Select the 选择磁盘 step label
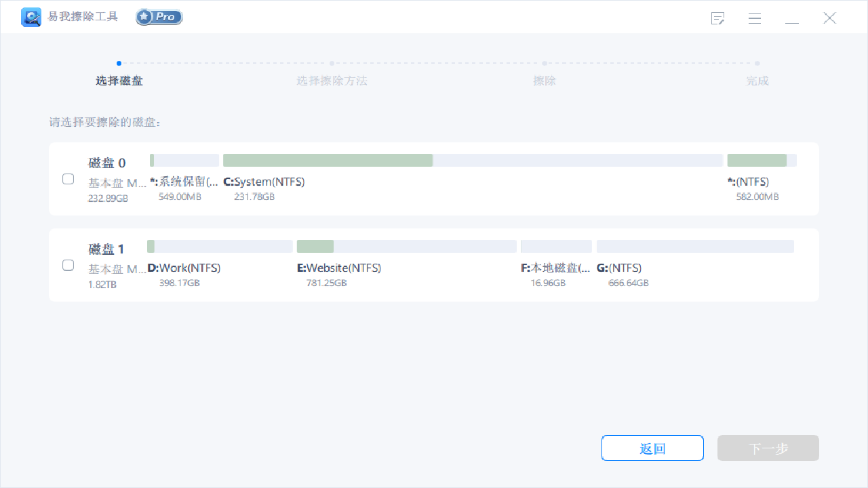Image resolution: width=868 pixels, height=488 pixels. click(x=119, y=81)
